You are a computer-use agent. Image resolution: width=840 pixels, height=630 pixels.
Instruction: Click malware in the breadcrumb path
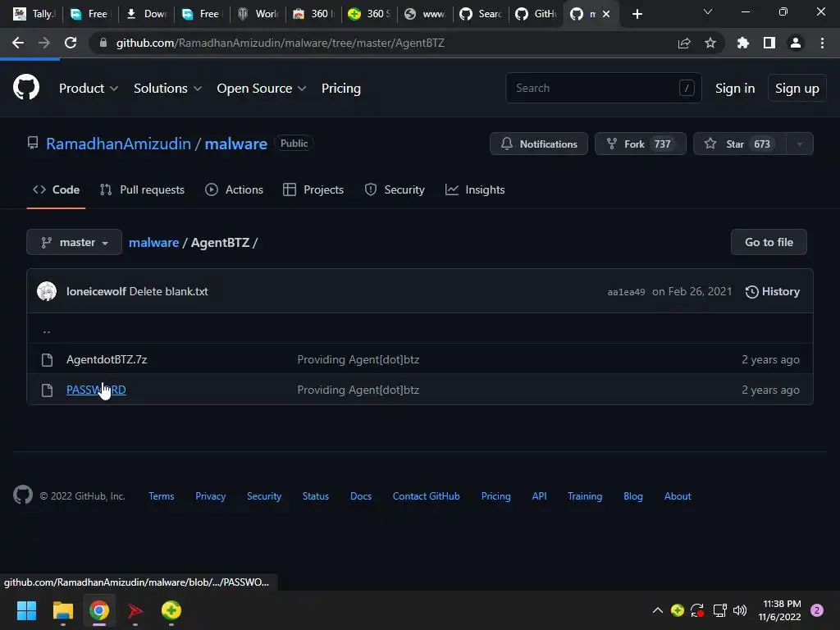coord(153,242)
